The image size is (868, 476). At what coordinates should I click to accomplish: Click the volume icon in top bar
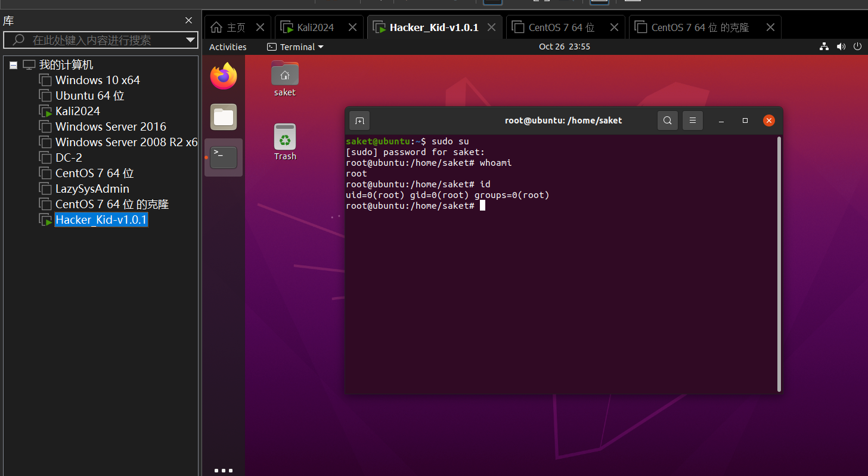coord(841,47)
